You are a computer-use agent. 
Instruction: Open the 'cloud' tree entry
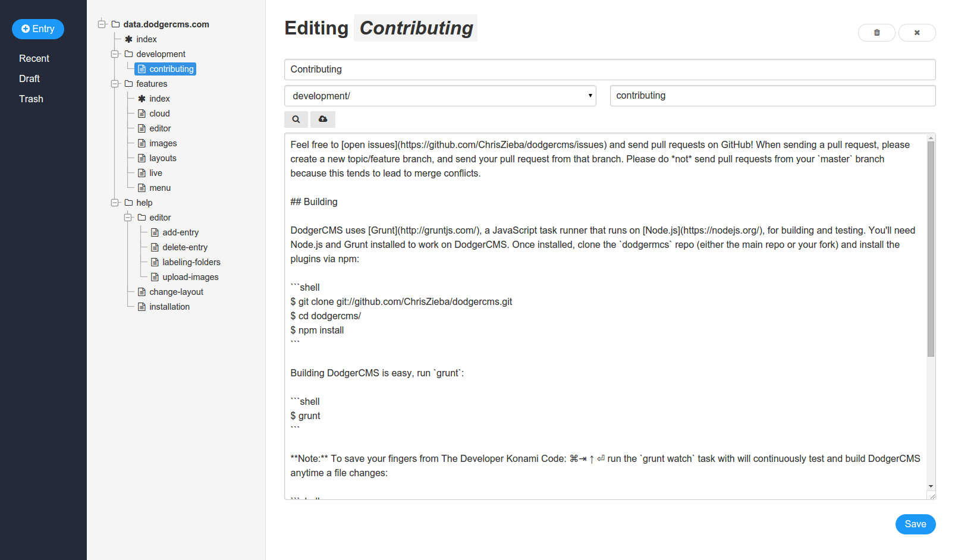click(159, 114)
